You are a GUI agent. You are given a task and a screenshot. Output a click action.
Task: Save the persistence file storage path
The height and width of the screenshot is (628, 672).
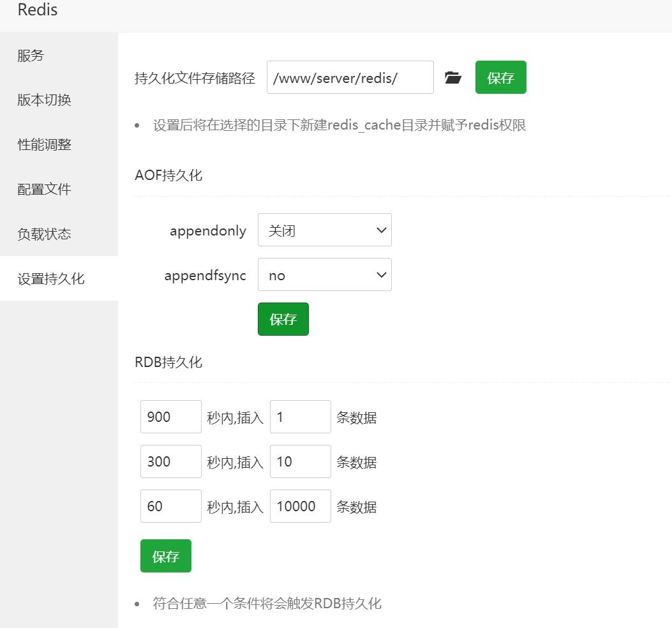tap(500, 78)
